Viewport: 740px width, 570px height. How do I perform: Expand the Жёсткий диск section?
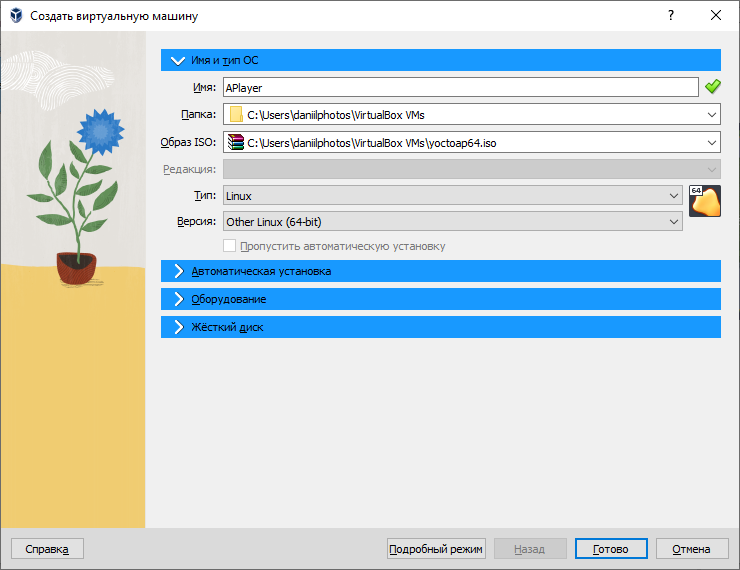440,327
